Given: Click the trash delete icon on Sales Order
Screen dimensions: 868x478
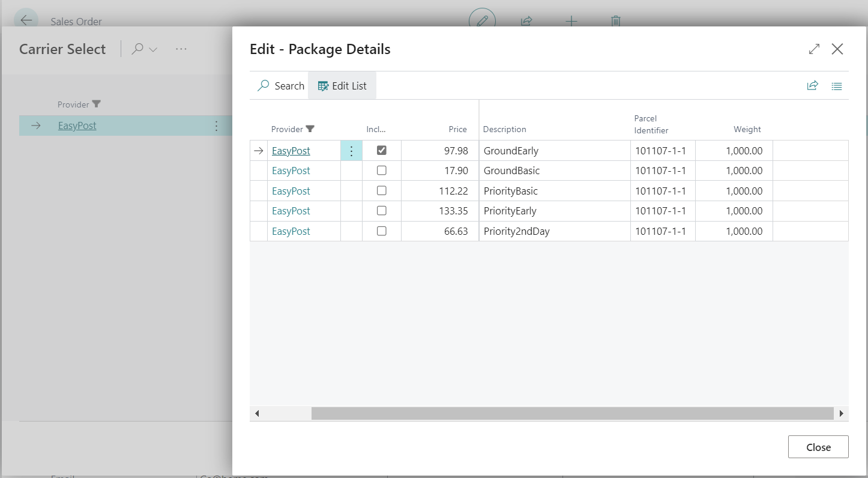Looking at the screenshot, I should coord(615,21).
